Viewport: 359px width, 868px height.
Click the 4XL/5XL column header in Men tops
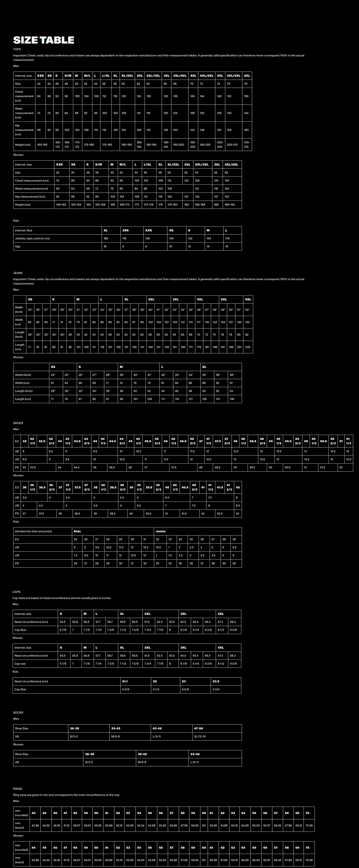pyautogui.click(x=207, y=76)
